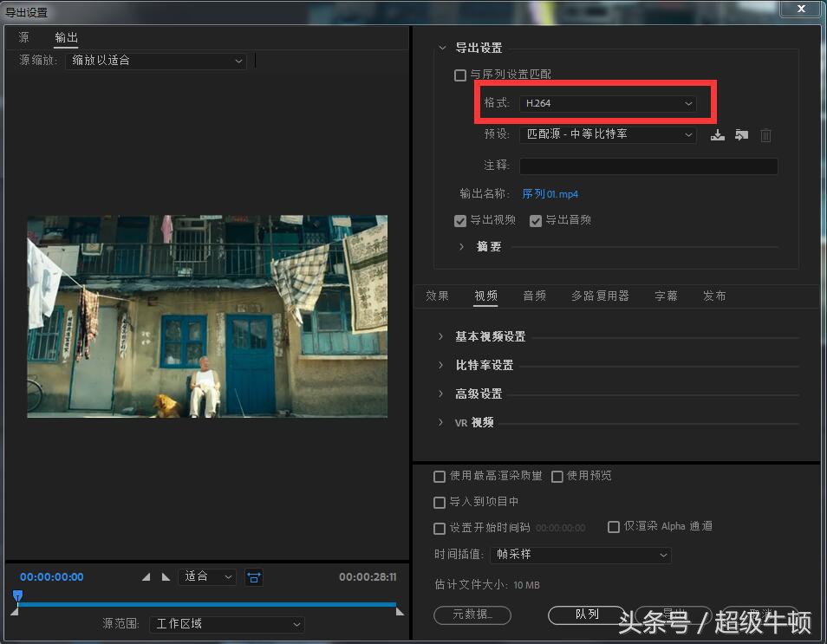Open the 源缩放 dropdown
Image resolution: width=827 pixels, height=644 pixels.
tap(156, 61)
